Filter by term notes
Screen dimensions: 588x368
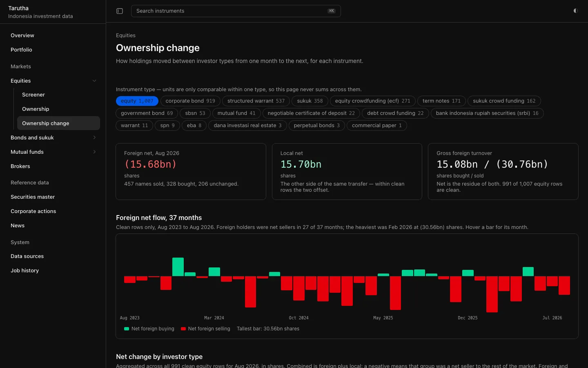tap(441, 101)
